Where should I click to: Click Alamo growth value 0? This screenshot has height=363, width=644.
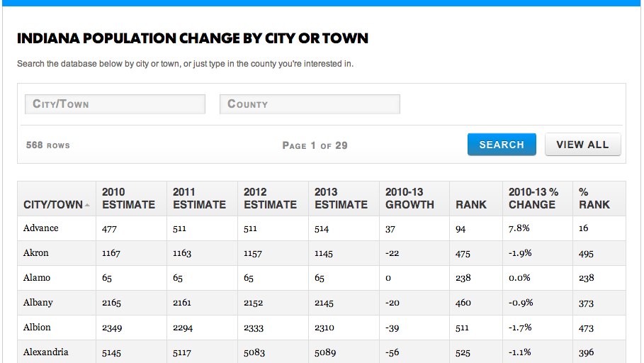[388, 279]
